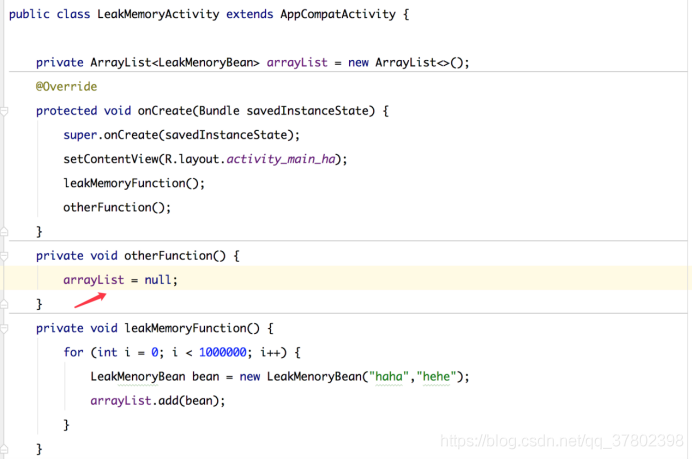Click AppCompatActivity in the class declaration
This screenshot has width=693, height=459.
click(x=338, y=14)
